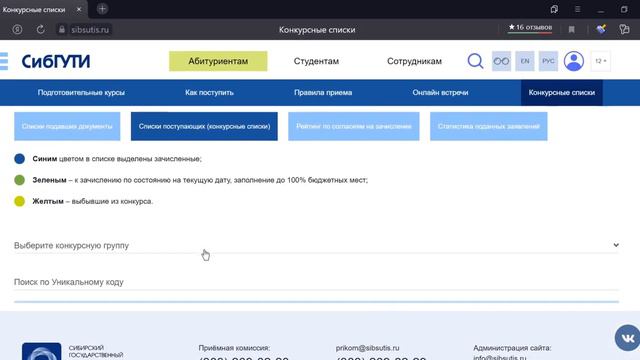This screenshot has width=640, height=360.
Task: Enable visually impaired glasses mode
Action: coord(501,61)
